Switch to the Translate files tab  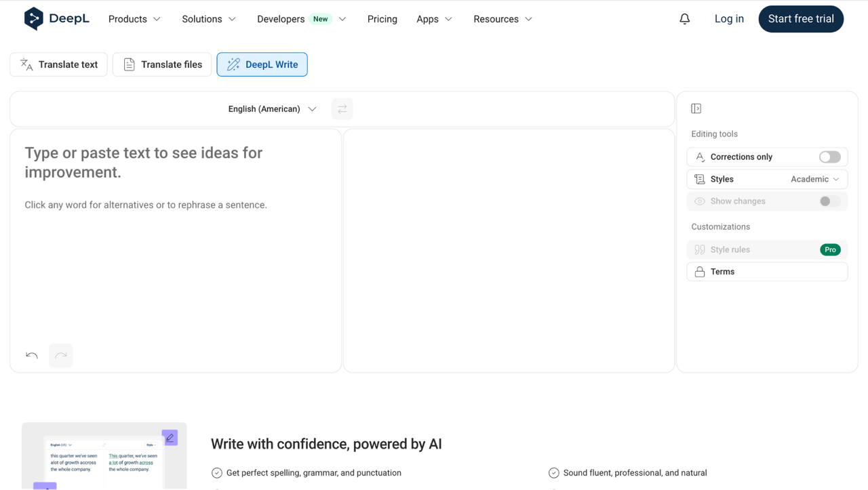pyautogui.click(x=162, y=64)
